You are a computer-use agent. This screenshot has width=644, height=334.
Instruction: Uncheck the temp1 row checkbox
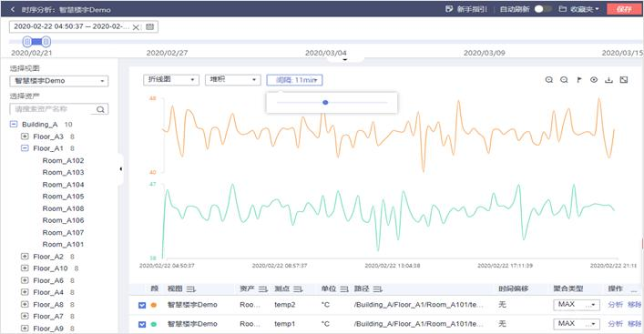point(142,324)
